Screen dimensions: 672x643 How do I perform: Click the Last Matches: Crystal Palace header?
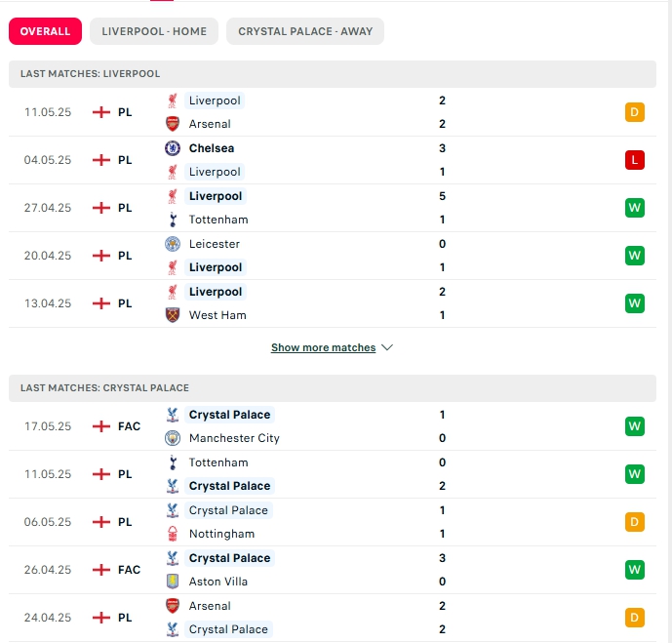(333, 388)
